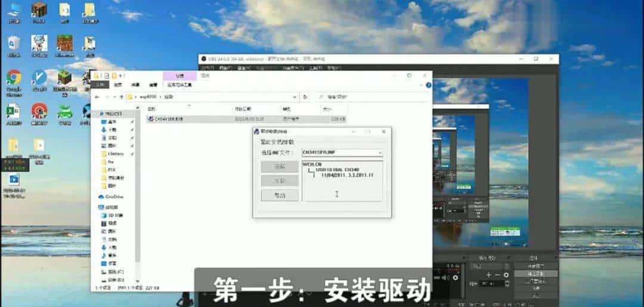This screenshot has width=644, height=307.
Task: Click WCH.CN line in installer list
Action: 312,164
